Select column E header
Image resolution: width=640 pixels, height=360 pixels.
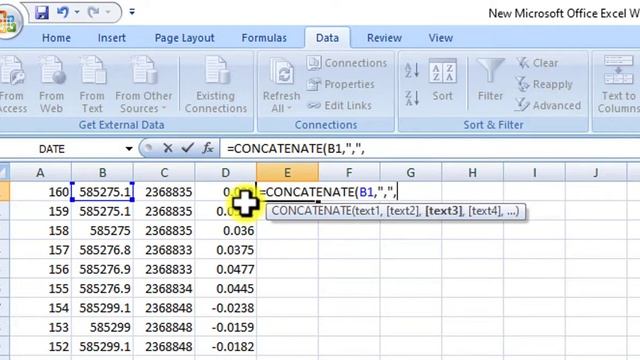point(287,173)
